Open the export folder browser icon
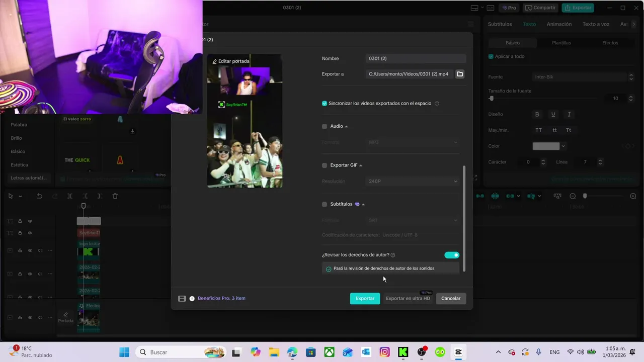This screenshot has height=362, width=644. (460, 74)
